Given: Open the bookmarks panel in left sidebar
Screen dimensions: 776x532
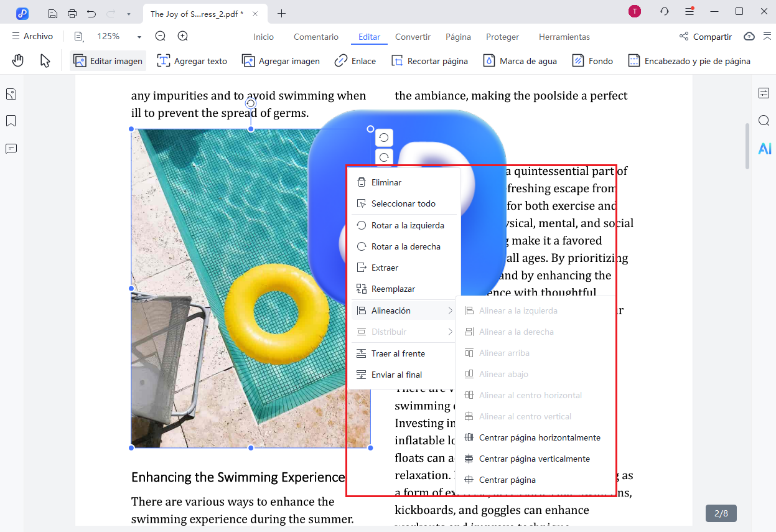Looking at the screenshot, I should [11, 121].
